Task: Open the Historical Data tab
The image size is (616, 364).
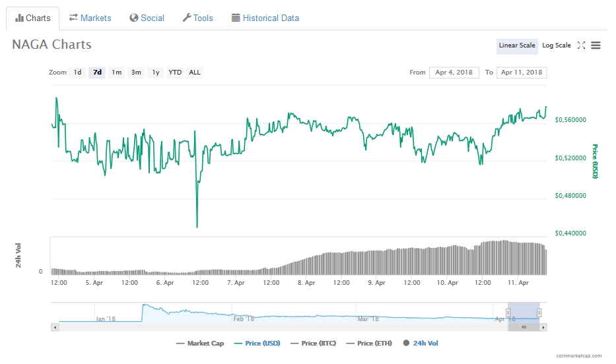Action: coord(265,18)
